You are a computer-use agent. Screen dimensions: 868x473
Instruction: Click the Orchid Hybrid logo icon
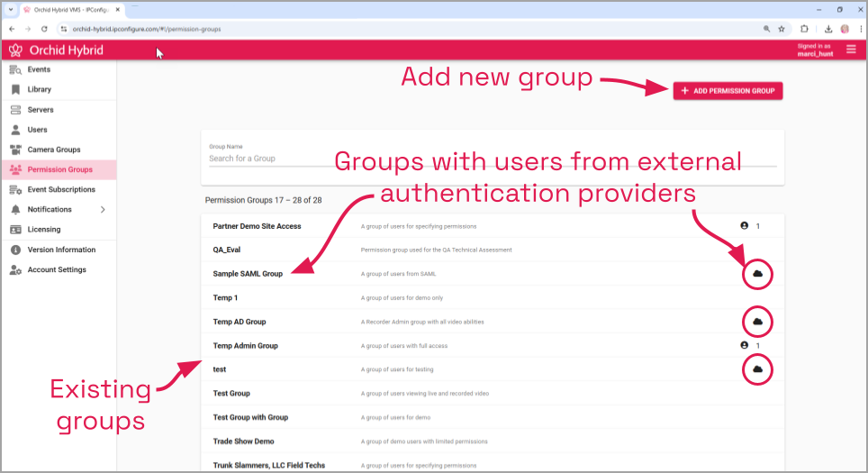(15, 50)
